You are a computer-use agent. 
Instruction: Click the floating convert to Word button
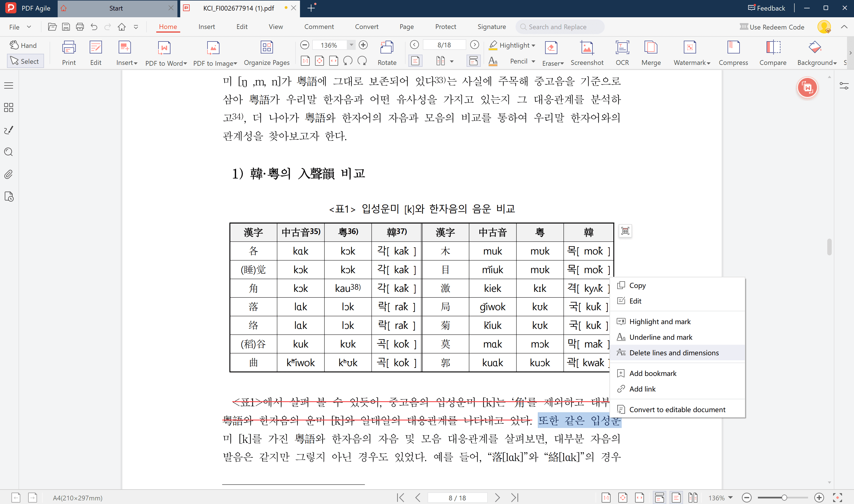click(x=807, y=88)
